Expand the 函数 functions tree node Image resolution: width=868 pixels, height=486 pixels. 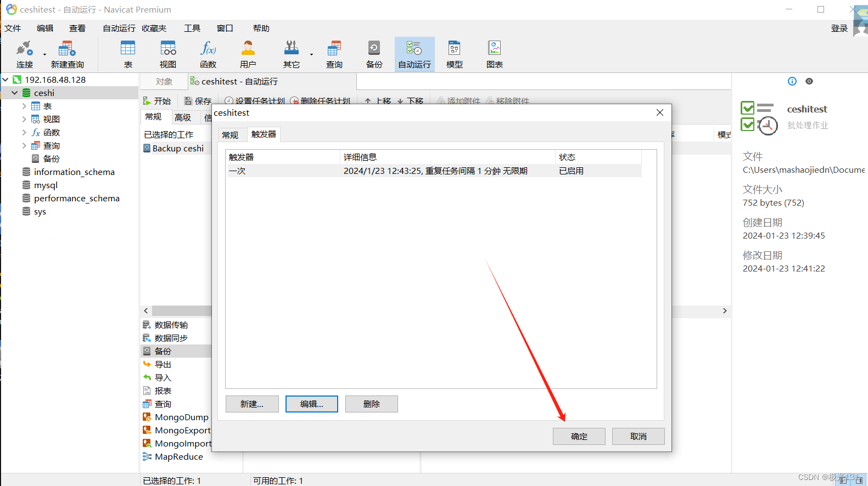tap(24, 132)
